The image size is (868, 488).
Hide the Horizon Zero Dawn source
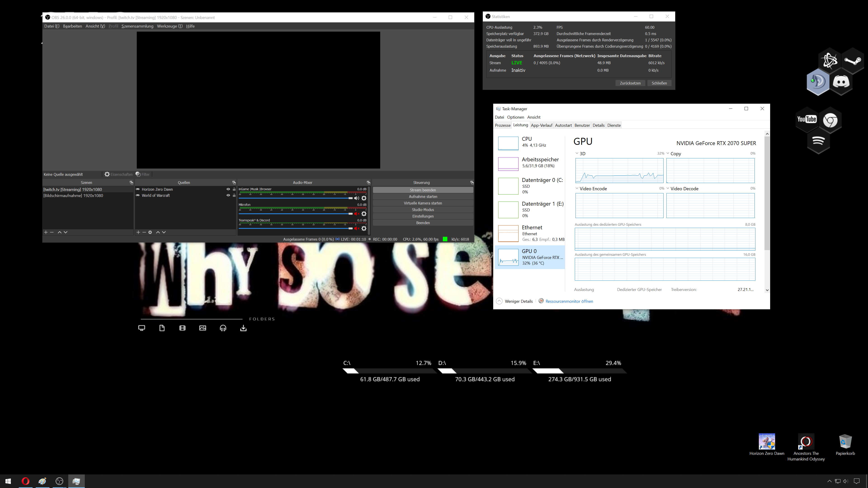(x=228, y=189)
